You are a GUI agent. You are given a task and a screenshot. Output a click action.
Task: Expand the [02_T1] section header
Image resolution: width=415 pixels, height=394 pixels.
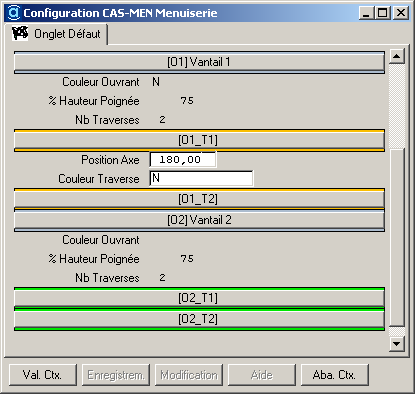coord(199,298)
